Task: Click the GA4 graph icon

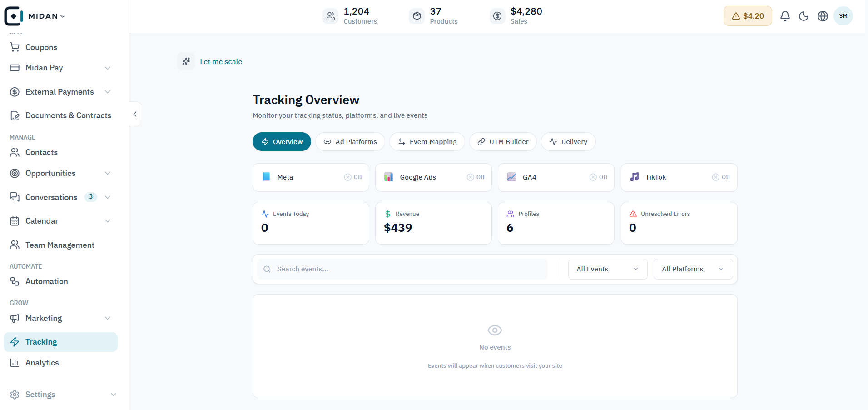Action: point(511,177)
